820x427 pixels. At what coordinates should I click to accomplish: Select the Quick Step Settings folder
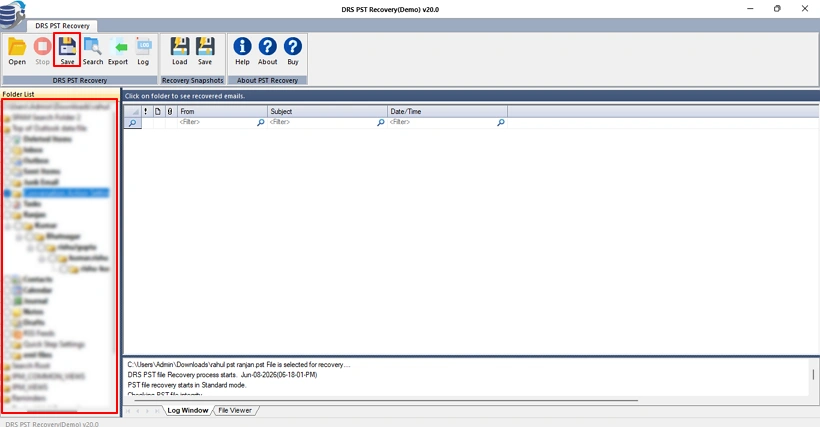pyautogui.click(x=54, y=344)
